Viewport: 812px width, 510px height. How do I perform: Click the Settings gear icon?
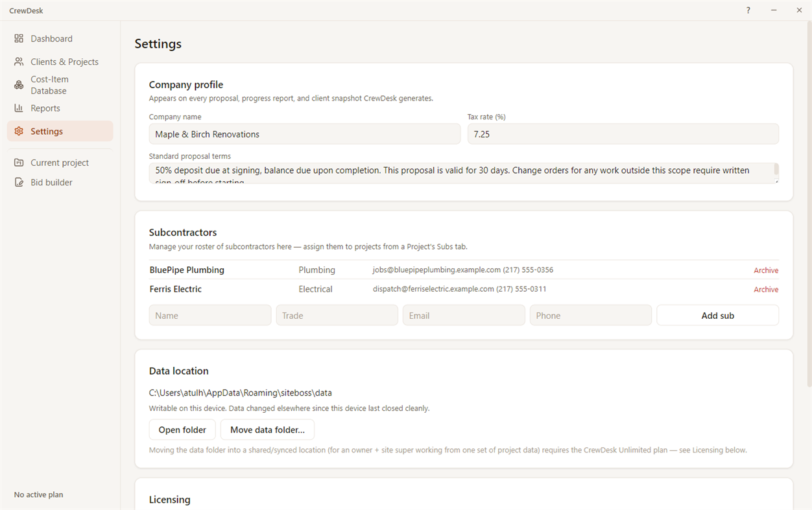[19, 132]
